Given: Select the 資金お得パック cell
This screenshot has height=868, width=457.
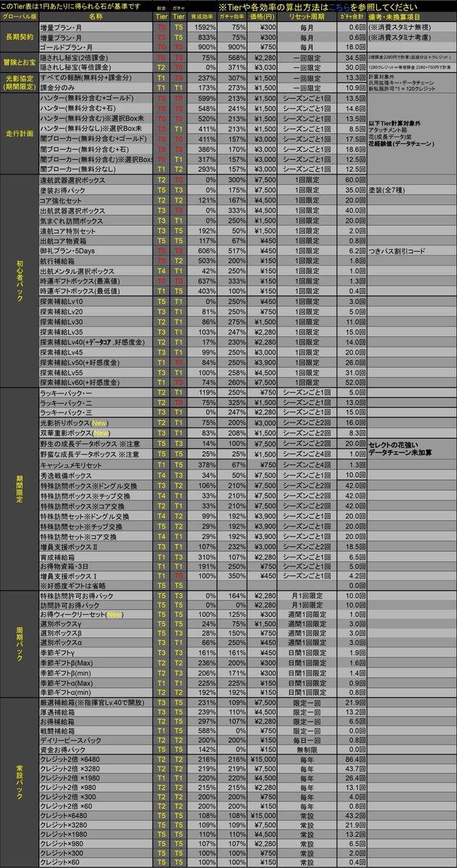Looking at the screenshot, I should click(x=95, y=750).
